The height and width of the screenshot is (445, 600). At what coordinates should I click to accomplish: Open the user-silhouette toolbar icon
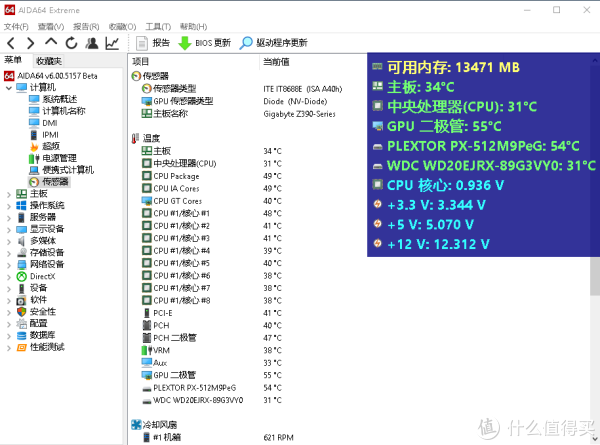[x=91, y=43]
